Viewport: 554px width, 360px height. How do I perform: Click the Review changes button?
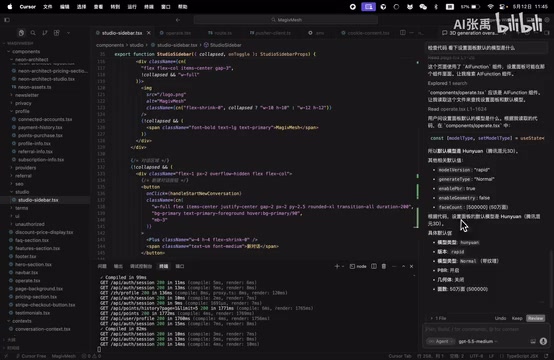pyautogui.click(x=535, y=318)
